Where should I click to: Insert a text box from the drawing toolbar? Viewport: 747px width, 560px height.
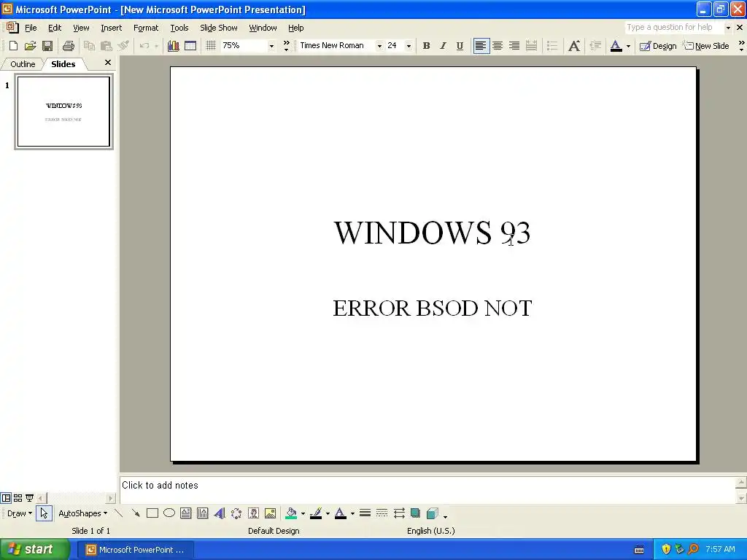[186, 513]
